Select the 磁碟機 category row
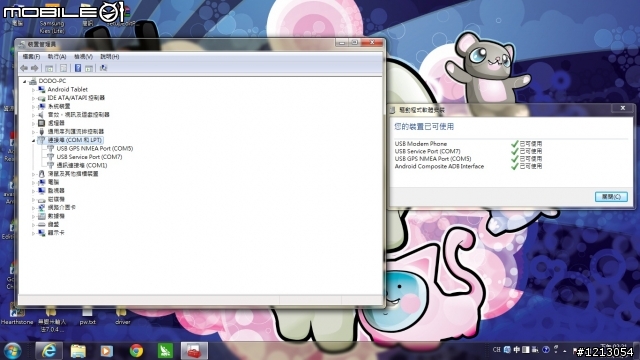640x360 pixels. point(56,199)
